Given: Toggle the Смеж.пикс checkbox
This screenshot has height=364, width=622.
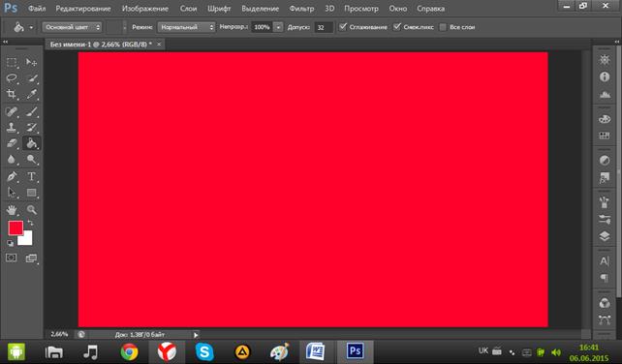Looking at the screenshot, I should pyautogui.click(x=397, y=27).
